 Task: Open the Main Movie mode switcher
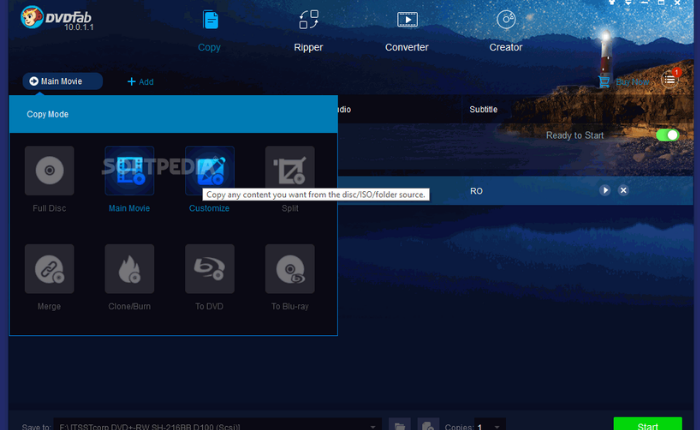point(62,81)
